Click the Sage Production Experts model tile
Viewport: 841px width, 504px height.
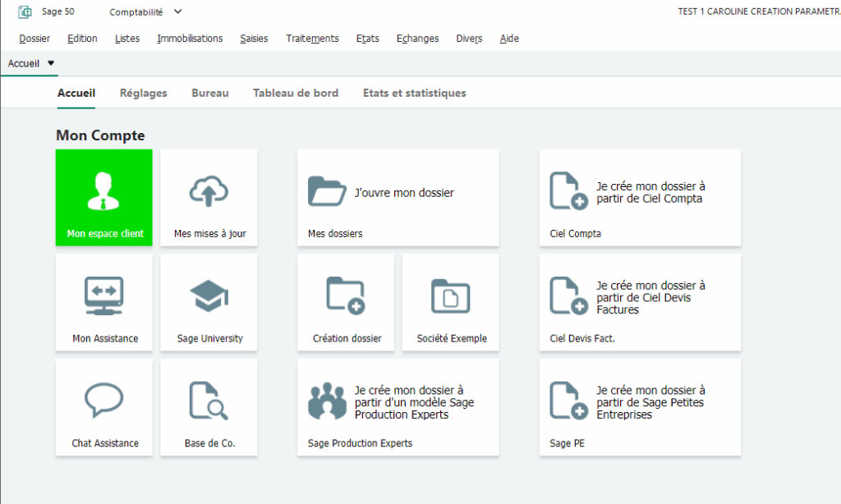(398, 406)
